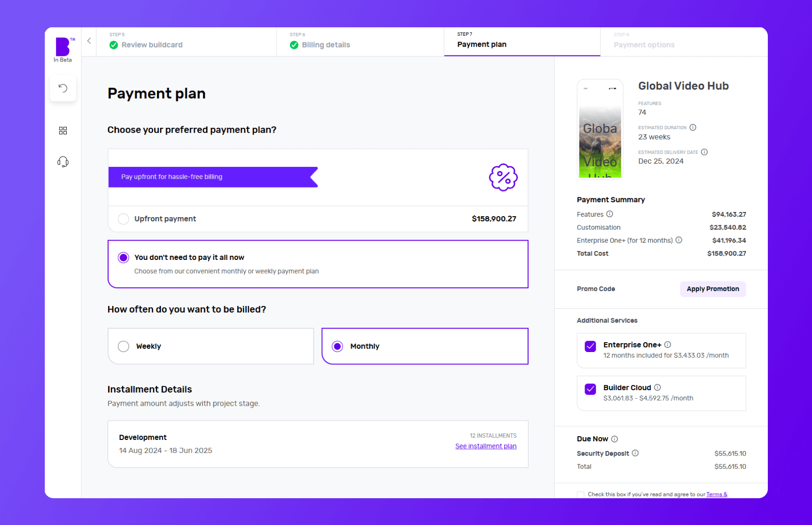Click the Global Video Hub title

pos(683,86)
